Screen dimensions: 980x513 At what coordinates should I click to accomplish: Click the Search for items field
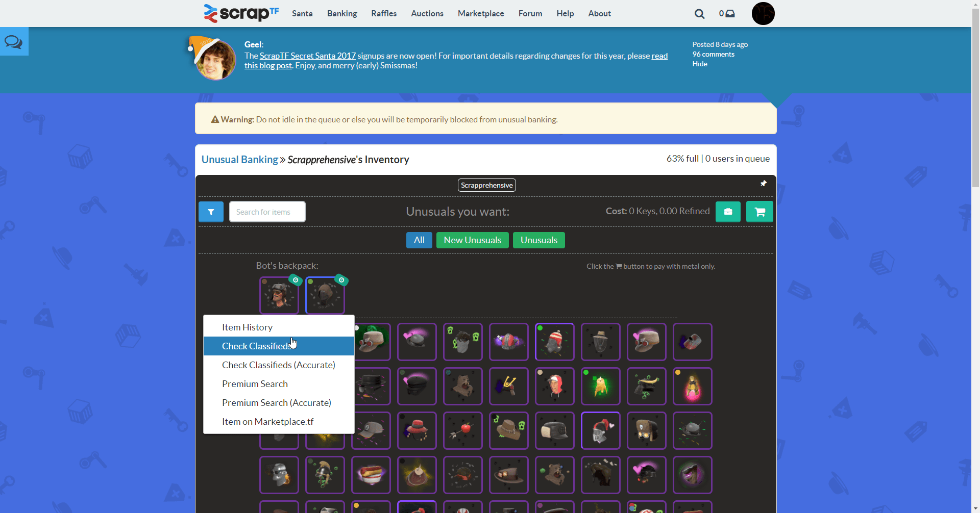click(x=267, y=211)
